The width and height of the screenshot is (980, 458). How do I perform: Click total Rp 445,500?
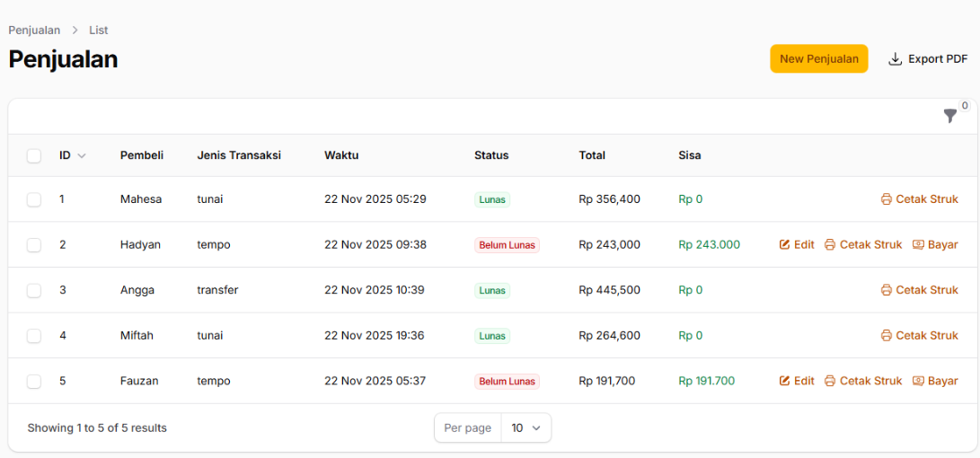coord(609,290)
